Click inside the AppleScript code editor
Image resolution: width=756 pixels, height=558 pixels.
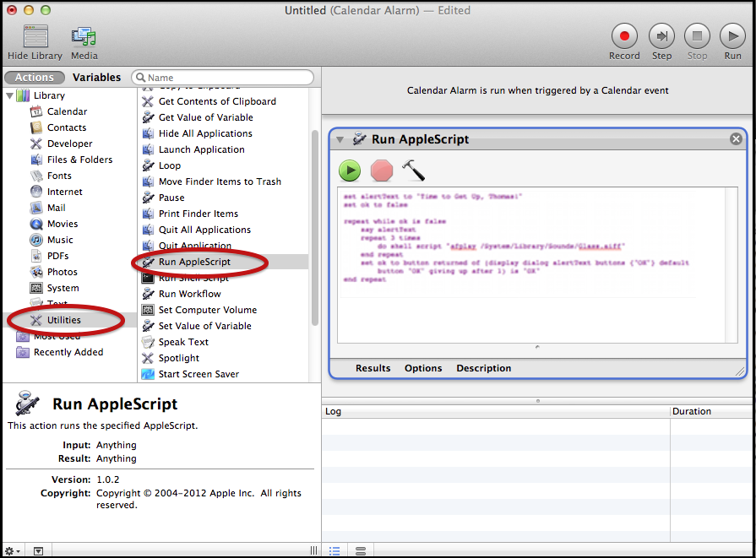pos(532,265)
